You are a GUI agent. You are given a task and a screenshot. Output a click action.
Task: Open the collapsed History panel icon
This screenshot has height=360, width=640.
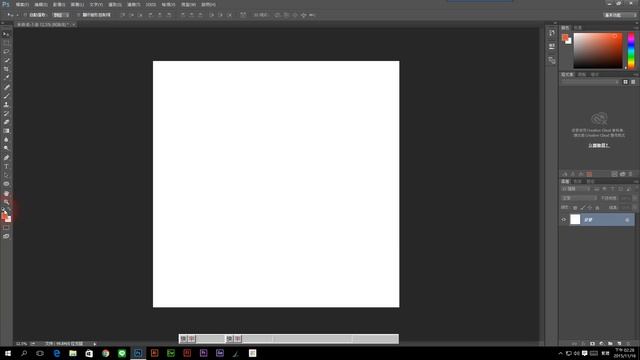(x=552, y=33)
